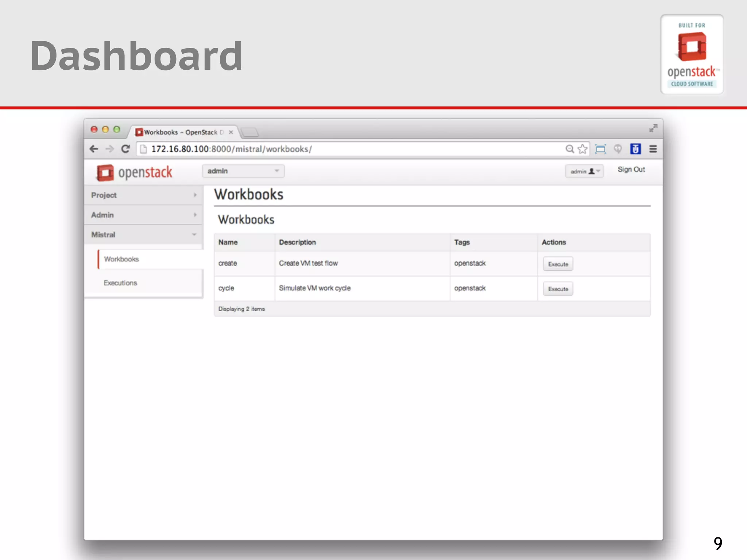Execute the create workbook
The width and height of the screenshot is (747, 560).
pos(558,264)
